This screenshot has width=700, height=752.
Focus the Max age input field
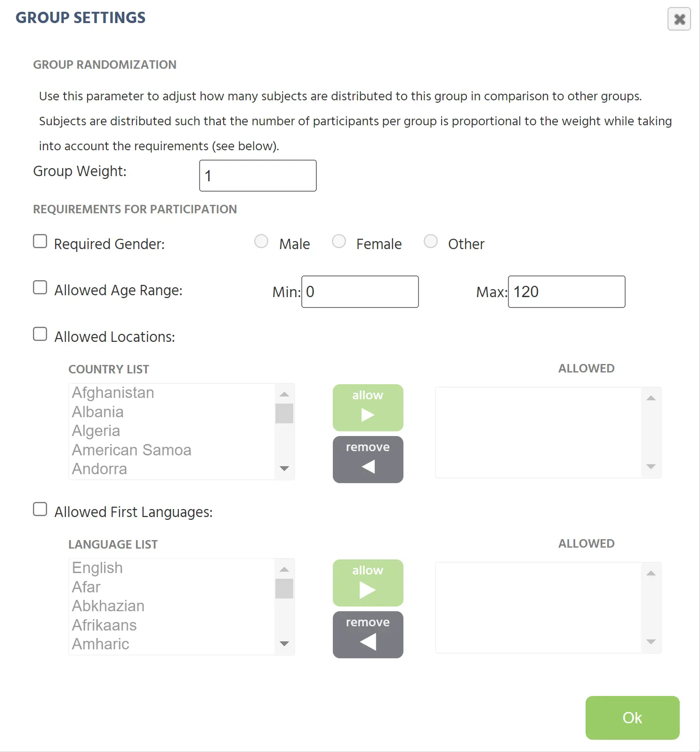[x=566, y=292]
